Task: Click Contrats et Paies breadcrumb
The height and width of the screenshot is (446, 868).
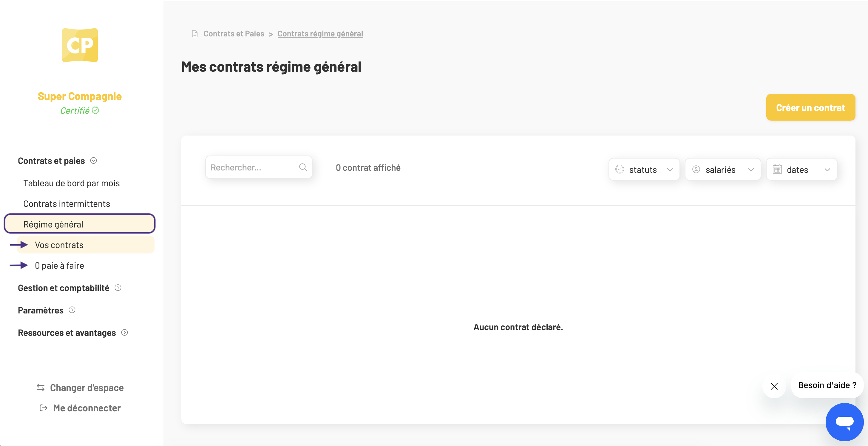Action: click(234, 34)
